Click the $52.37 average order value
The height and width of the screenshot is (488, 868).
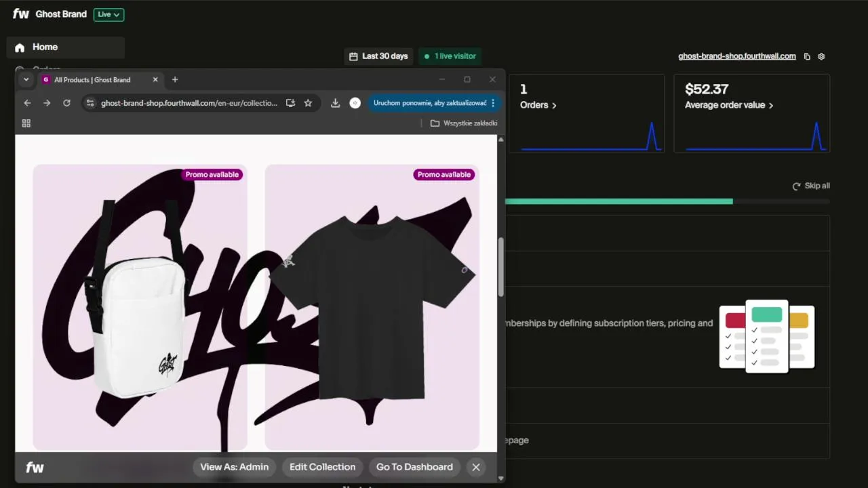pyautogui.click(x=707, y=89)
